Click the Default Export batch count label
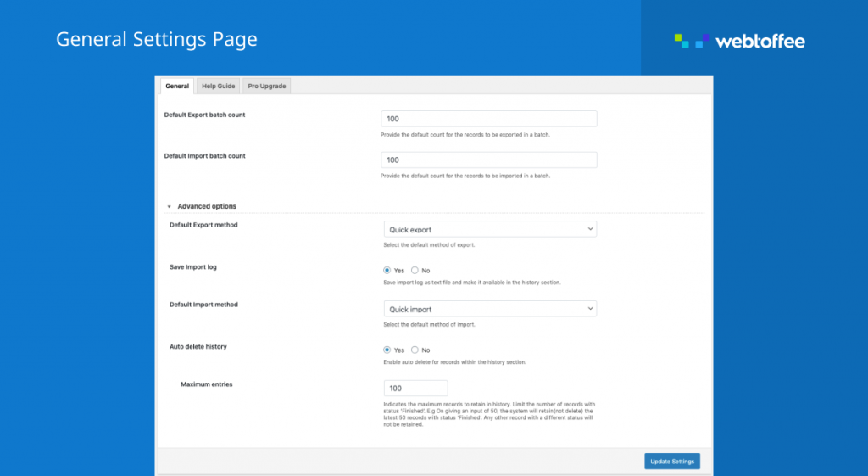868x476 pixels. 204,115
